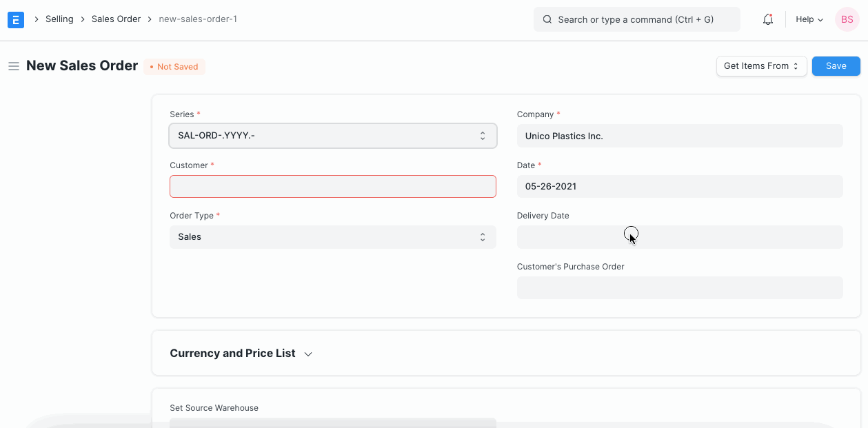This screenshot has width=868, height=428.
Task: Open notifications via the bell icon
Action: 767,19
